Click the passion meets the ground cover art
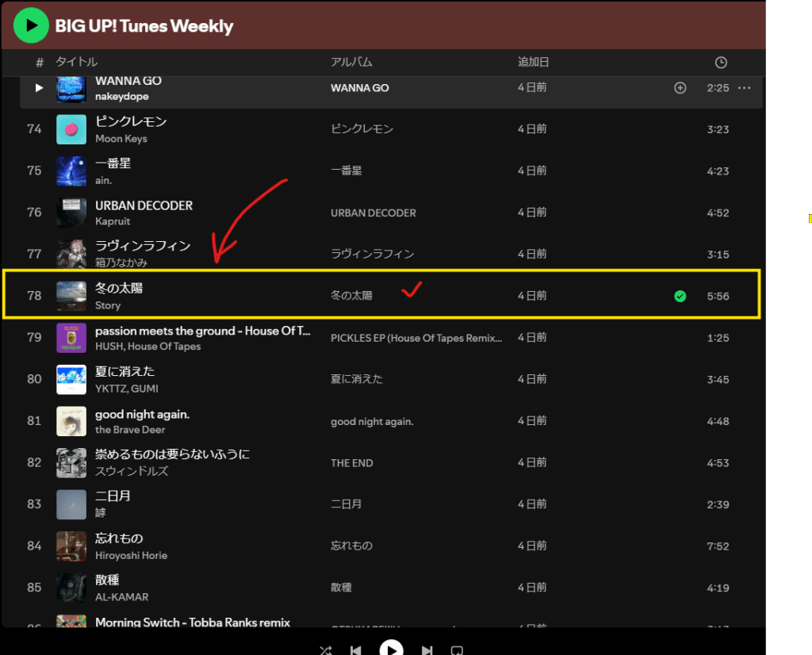The width and height of the screenshot is (812, 655). coord(71,338)
